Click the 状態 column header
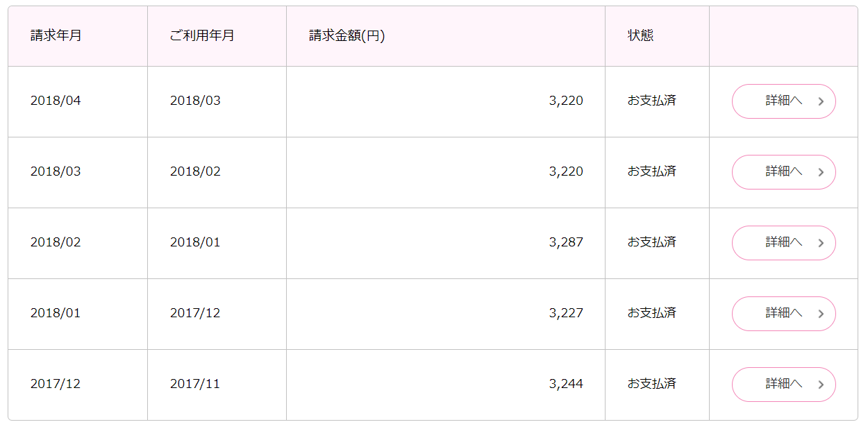This screenshot has width=868, height=429. pyautogui.click(x=640, y=35)
